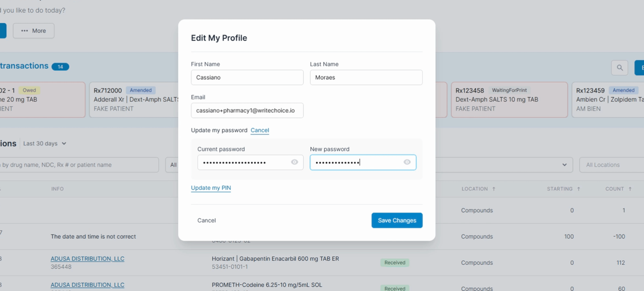Click Cancel button at dialog bottom
The height and width of the screenshot is (291, 644).
point(206,220)
